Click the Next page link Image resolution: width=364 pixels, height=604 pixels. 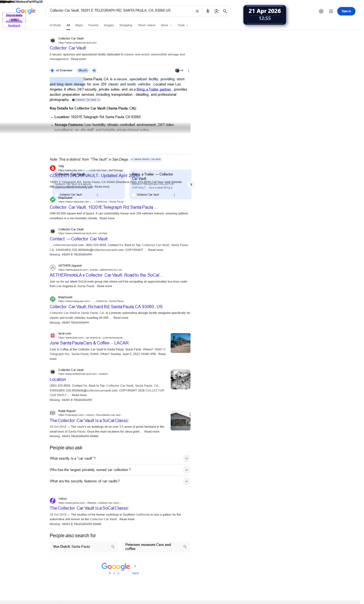tap(136, 573)
